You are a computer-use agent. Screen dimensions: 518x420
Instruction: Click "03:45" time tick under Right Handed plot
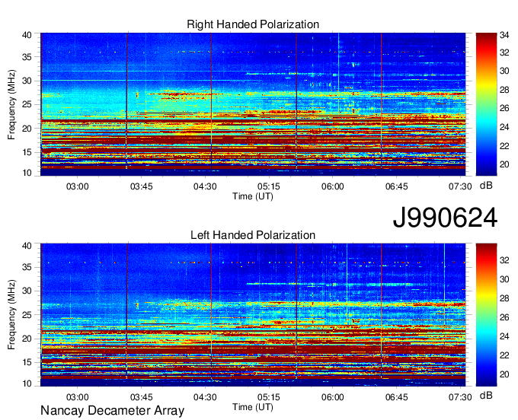click(142, 186)
